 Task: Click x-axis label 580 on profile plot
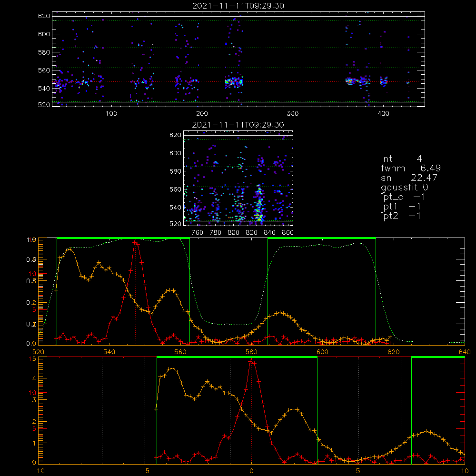tap(251, 352)
